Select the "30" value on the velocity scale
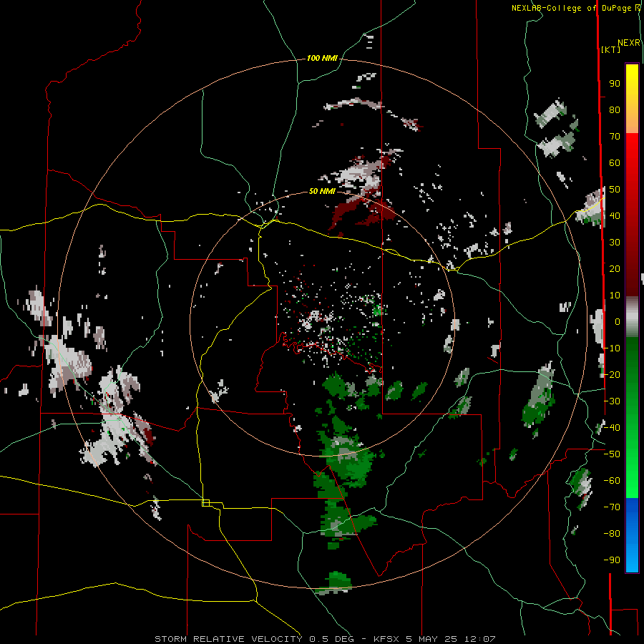The image size is (644, 644). pyautogui.click(x=615, y=243)
